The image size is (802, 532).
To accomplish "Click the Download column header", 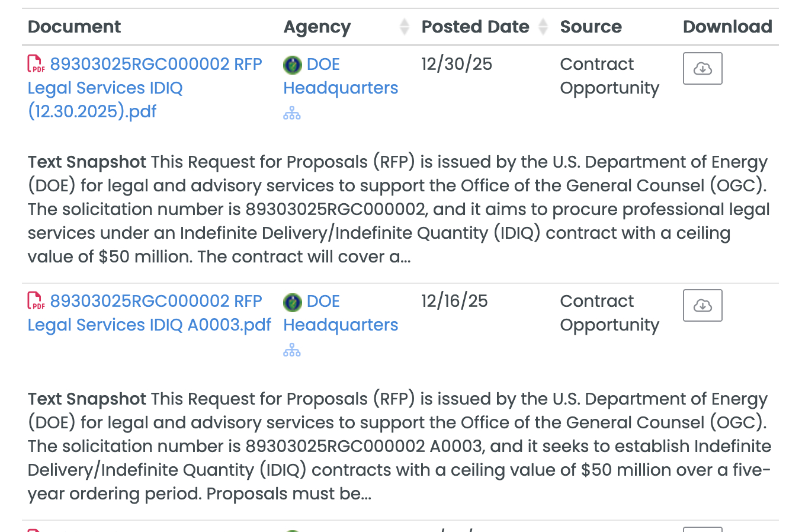I will pos(727,27).
